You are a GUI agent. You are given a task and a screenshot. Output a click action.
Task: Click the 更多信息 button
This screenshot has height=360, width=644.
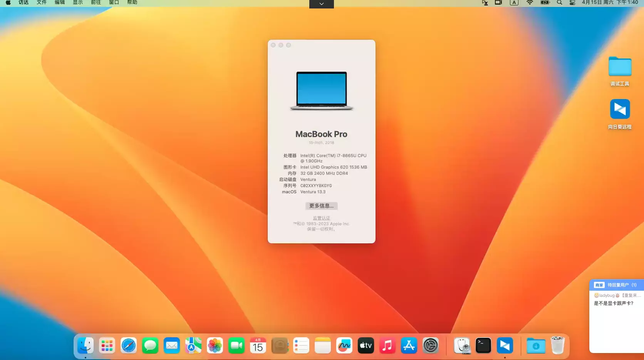tap(321, 206)
